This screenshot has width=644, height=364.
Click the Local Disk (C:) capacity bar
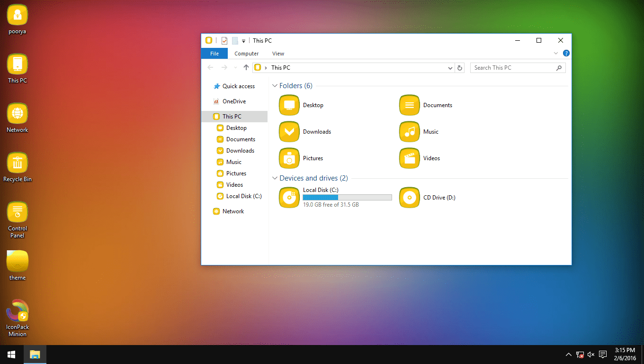tap(347, 197)
